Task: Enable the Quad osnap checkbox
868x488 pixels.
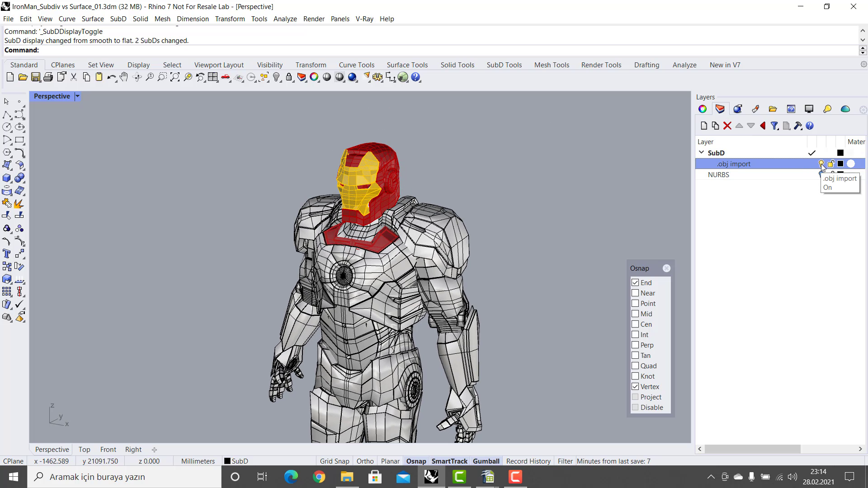Action: pos(635,366)
